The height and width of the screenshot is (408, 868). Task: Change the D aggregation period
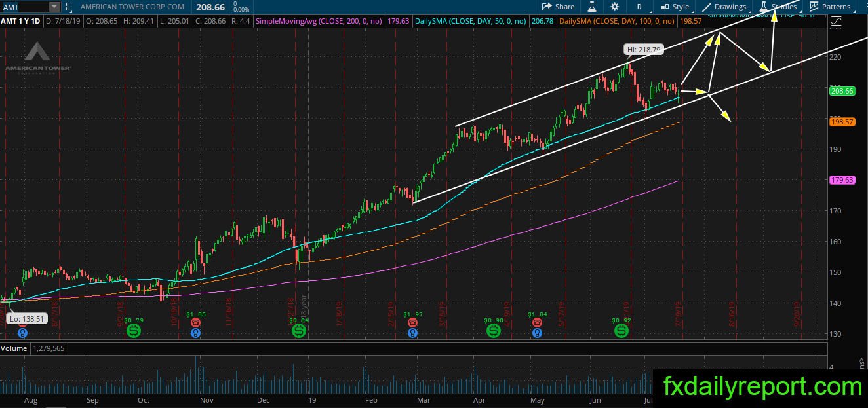(x=639, y=7)
